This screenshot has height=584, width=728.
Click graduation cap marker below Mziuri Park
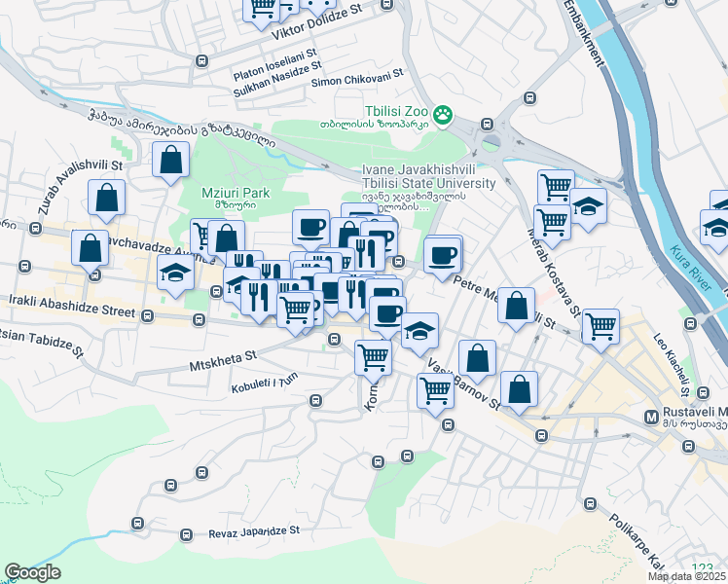click(175, 274)
